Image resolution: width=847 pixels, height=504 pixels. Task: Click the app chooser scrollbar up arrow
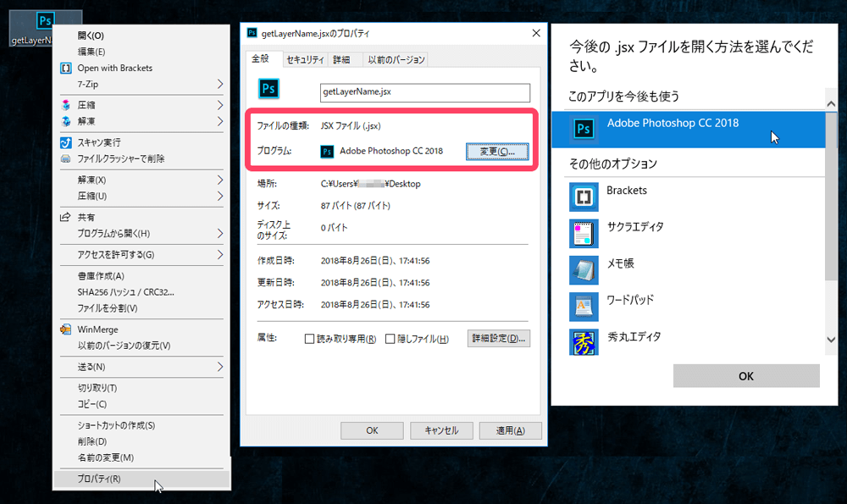point(831,103)
